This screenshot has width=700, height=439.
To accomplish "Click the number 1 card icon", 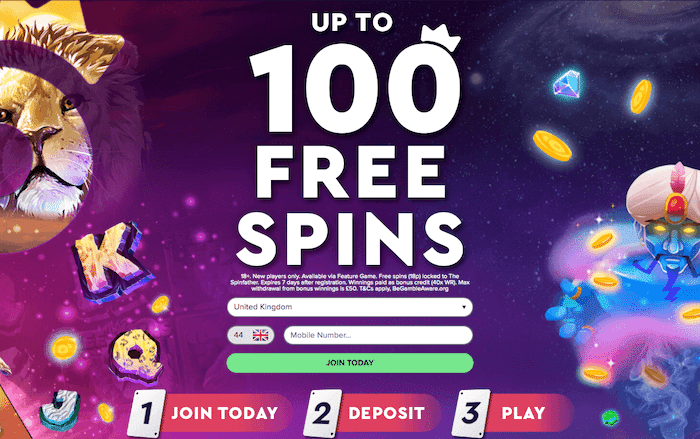I will pyautogui.click(x=146, y=413).
